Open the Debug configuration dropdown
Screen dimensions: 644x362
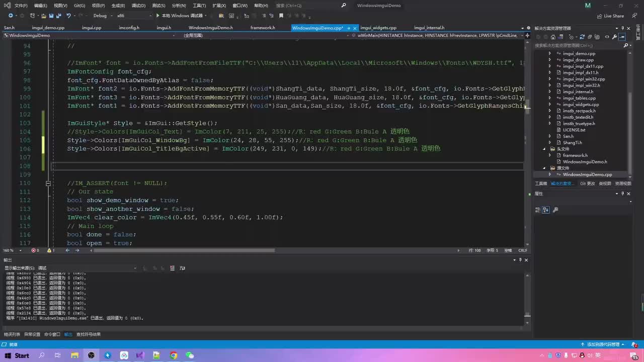[x=103, y=16]
